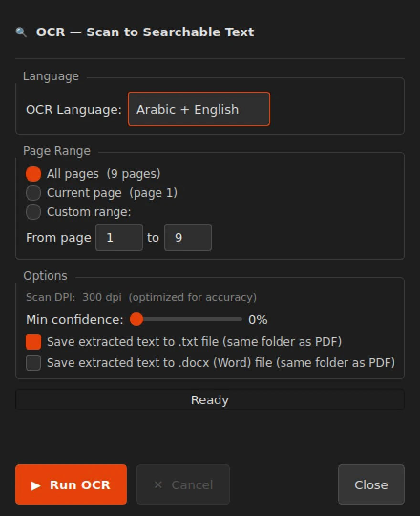Click the OCR — Scan to Searchable Text title

click(145, 32)
